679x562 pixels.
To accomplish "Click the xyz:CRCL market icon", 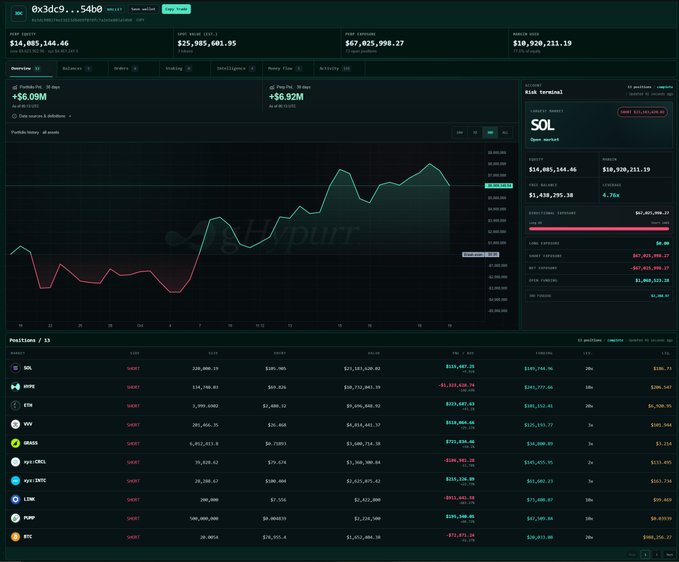I will [15, 462].
